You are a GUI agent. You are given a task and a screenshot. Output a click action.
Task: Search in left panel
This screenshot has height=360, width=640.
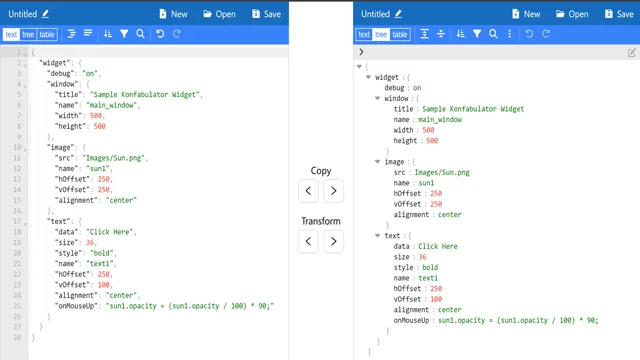coord(140,34)
